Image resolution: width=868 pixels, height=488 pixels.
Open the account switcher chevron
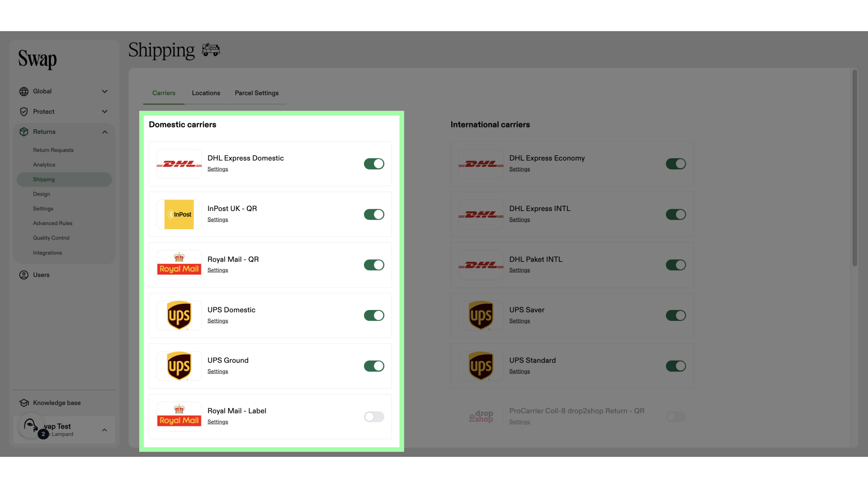[104, 430]
